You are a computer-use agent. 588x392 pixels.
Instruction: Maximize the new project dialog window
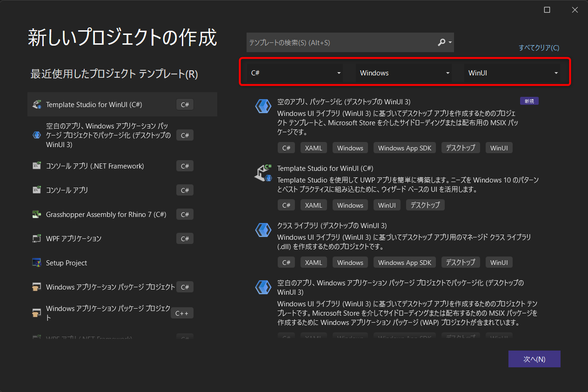point(547,10)
